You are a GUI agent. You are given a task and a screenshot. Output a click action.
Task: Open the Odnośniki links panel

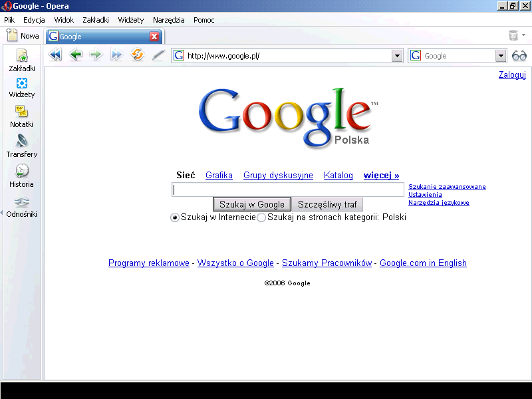[x=22, y=207]
